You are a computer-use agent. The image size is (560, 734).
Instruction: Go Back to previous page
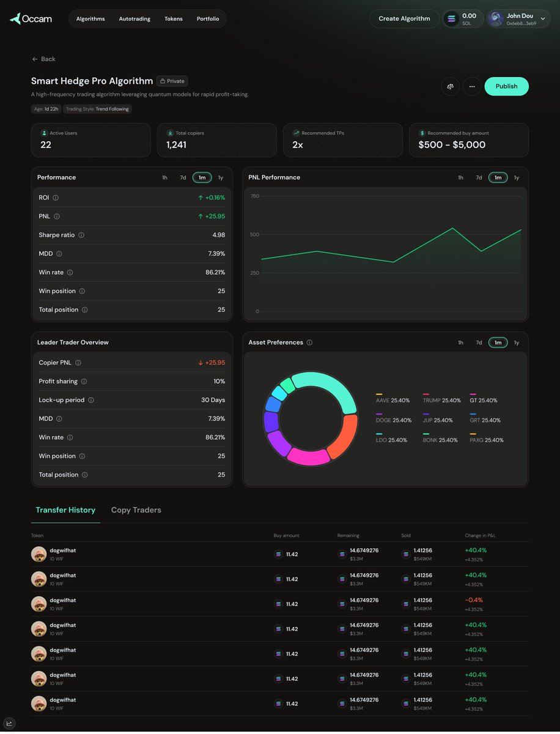pyautogui.click(x=43, y=59)
